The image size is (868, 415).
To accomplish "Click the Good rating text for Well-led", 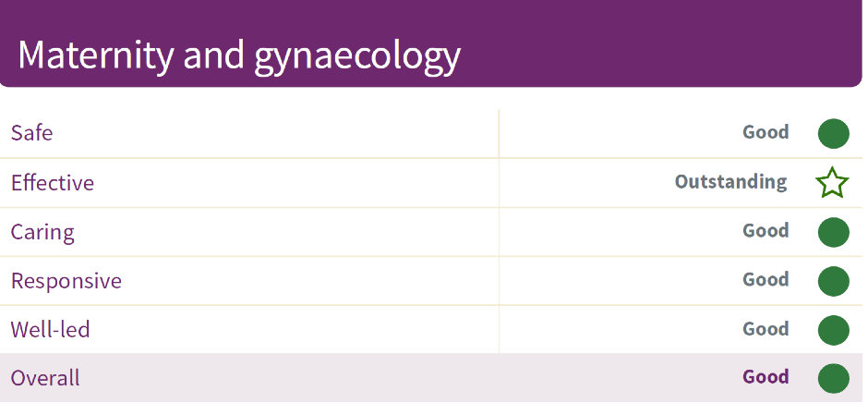I will pos(766,329).
